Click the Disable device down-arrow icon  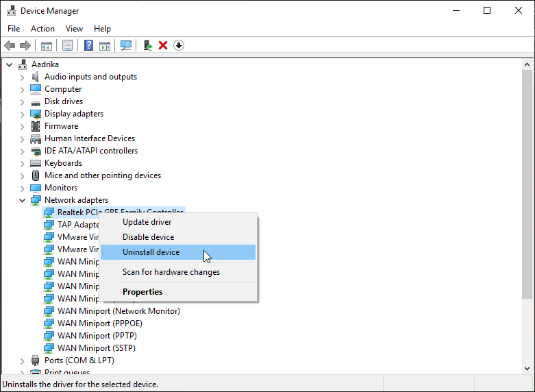tap(179, 45)
